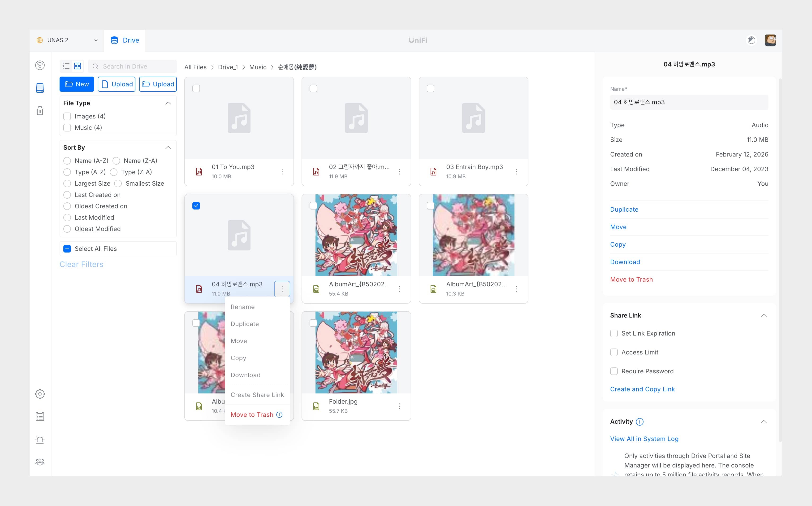Choose Rename in context menu

242,307
